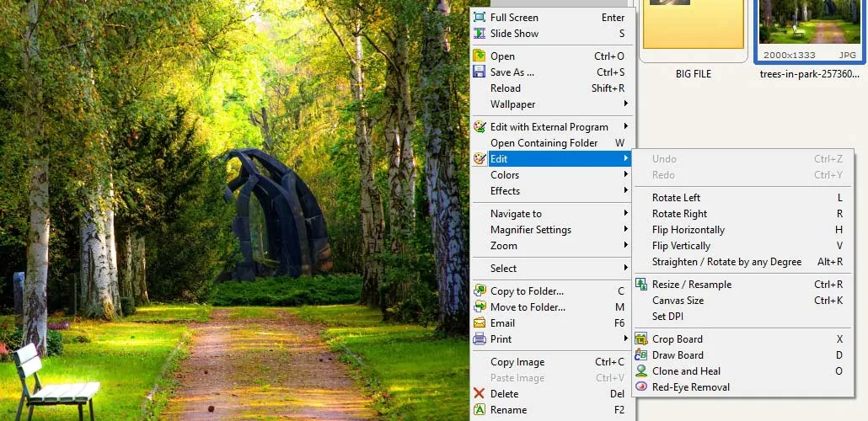Expand the Navigate to submenu arrow
868x421 pixels.
(x=625, y=214)
